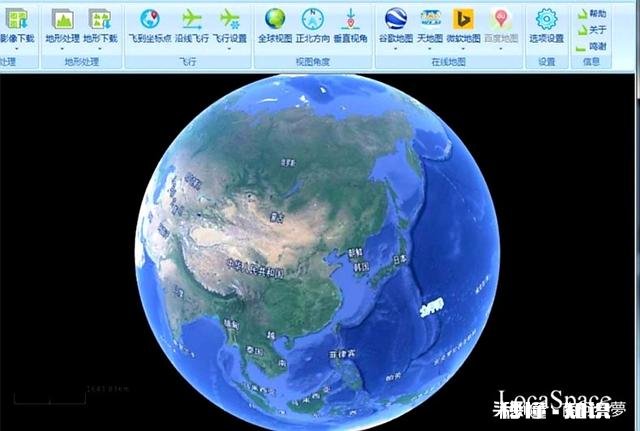Click the 太平洋 ocean label
Image resolution: width=640 pixels, height=431 pixels.
[x=431, y=307]
